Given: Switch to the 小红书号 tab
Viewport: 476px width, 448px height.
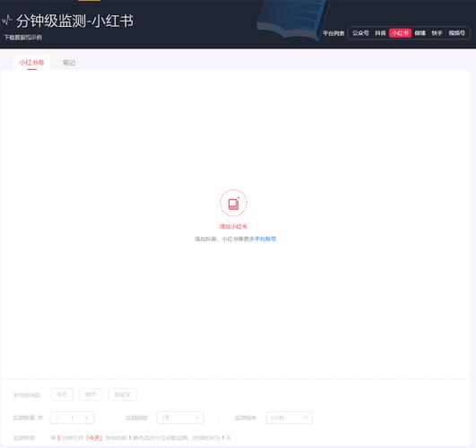Looking at the screenshot, I should (x=31, y=63).
